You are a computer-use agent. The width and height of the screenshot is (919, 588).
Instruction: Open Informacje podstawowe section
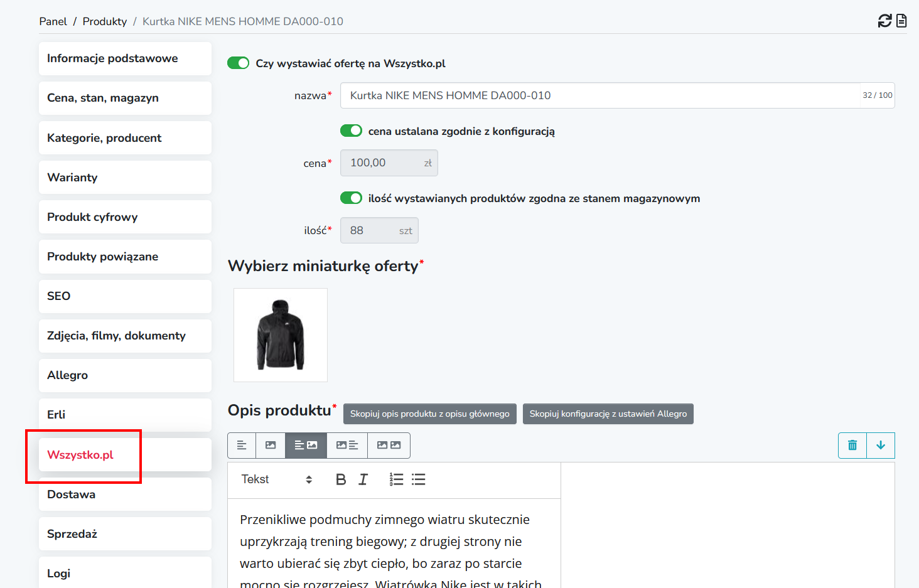pos(125,58)
